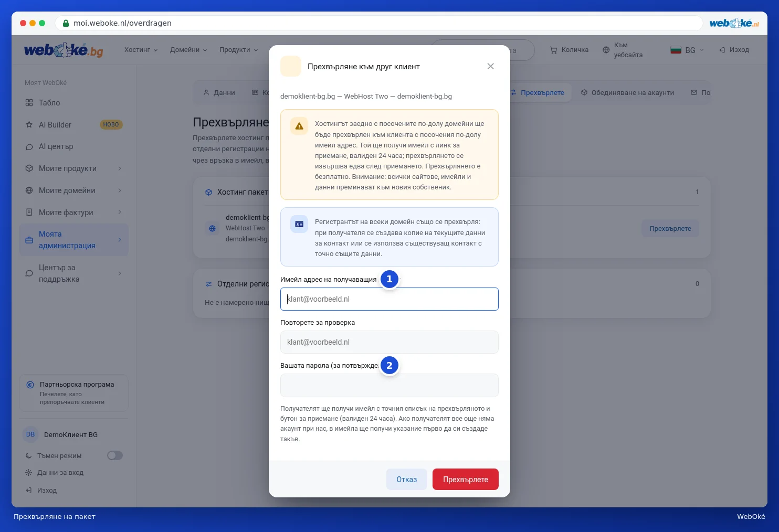Expand Моите продукти in sidebar
The width and height of the screenshot is (779, 532).
(x=74, y=168)
